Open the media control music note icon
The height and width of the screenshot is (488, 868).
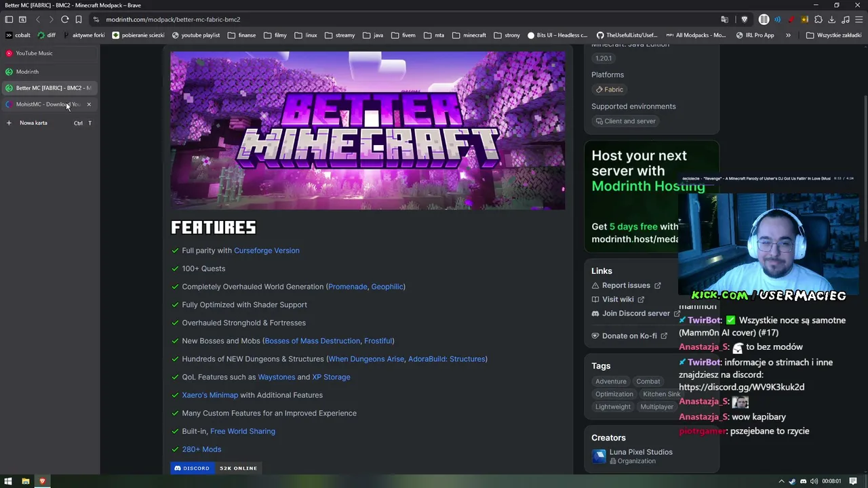(x=845, y=20)
